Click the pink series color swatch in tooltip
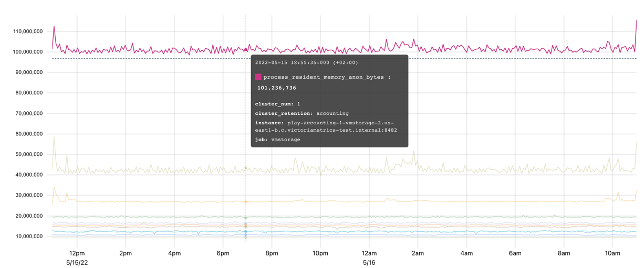This screenshot has height=268, width=644. click(258, 77)
